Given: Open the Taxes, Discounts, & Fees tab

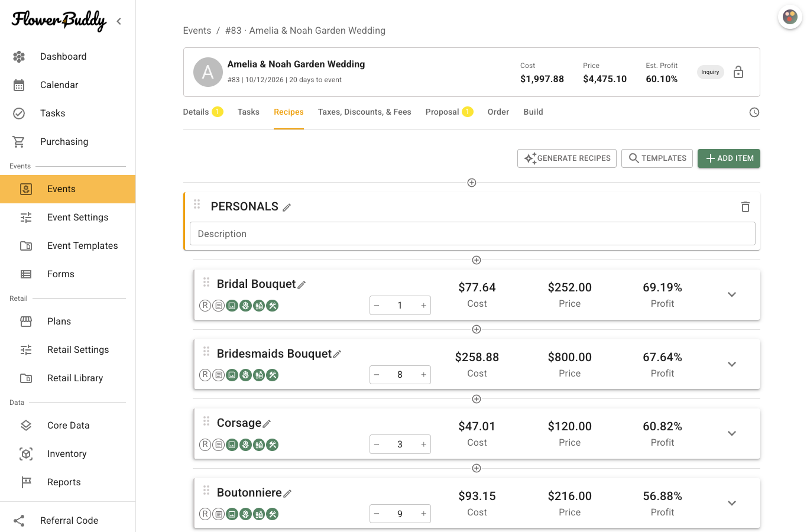Looking at the screenshot, I should pos(364,112).
